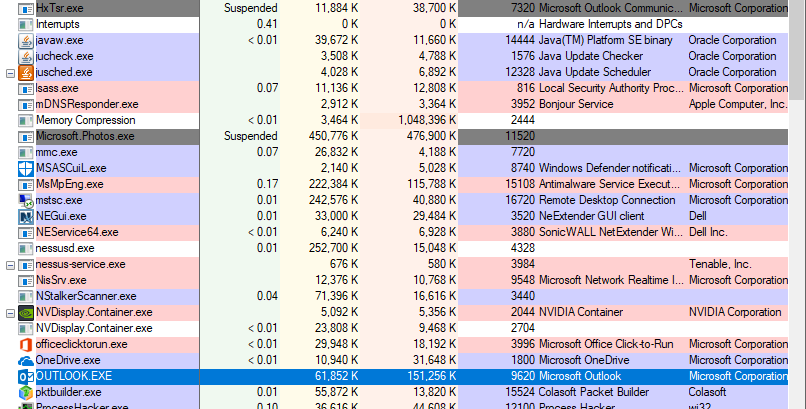Click the Apple Computer, Inc. company cell

point(738,104)
